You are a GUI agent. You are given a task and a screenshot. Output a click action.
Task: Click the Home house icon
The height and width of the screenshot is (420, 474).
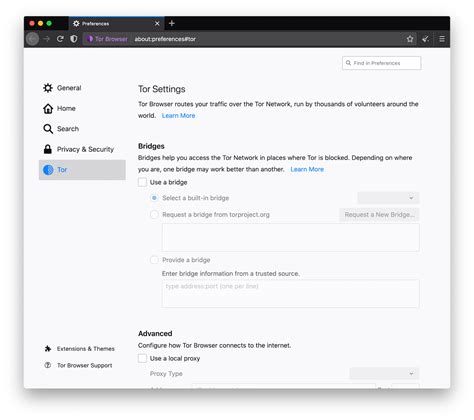pos(48,109)
